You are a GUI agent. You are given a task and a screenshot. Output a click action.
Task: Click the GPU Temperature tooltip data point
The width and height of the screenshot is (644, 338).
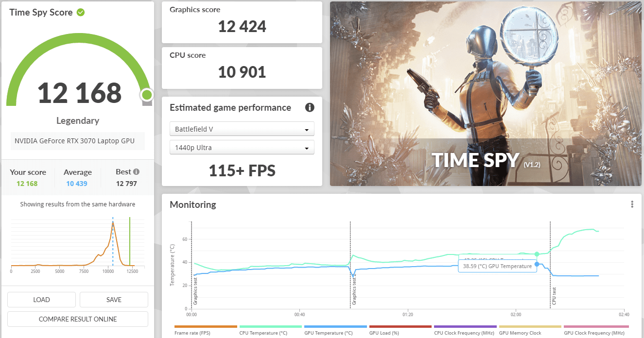tap(537, 264)
